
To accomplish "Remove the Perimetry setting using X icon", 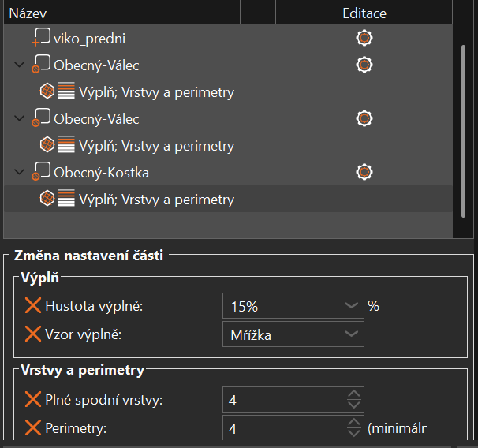I will click(x=33, y=428).
